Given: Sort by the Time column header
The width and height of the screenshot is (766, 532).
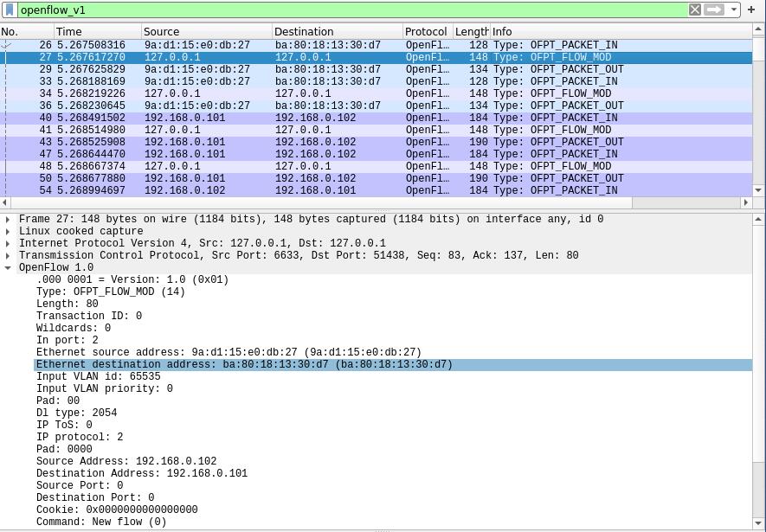Looking at the screenshot, I should (98, 32).
